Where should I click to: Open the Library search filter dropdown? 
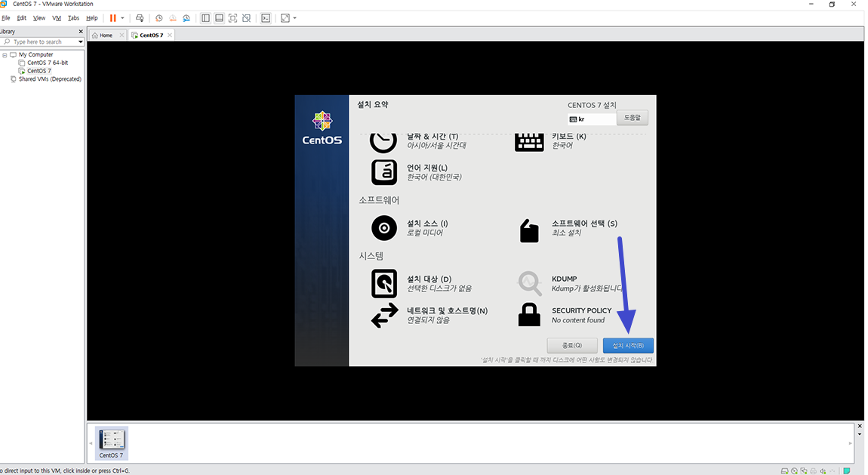click(81, 42)
